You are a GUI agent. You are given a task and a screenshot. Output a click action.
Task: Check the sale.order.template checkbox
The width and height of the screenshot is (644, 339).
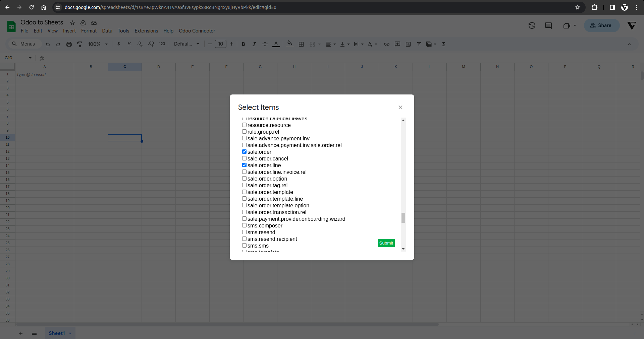pos(244,192)
